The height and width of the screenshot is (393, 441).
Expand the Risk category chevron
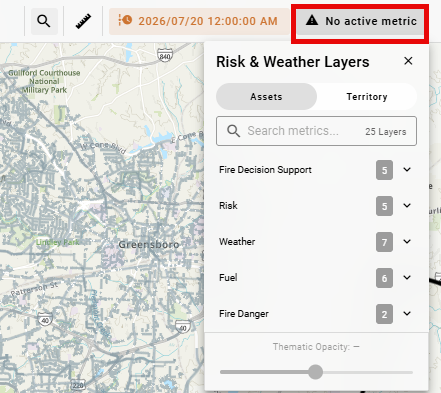coord(407,206)
